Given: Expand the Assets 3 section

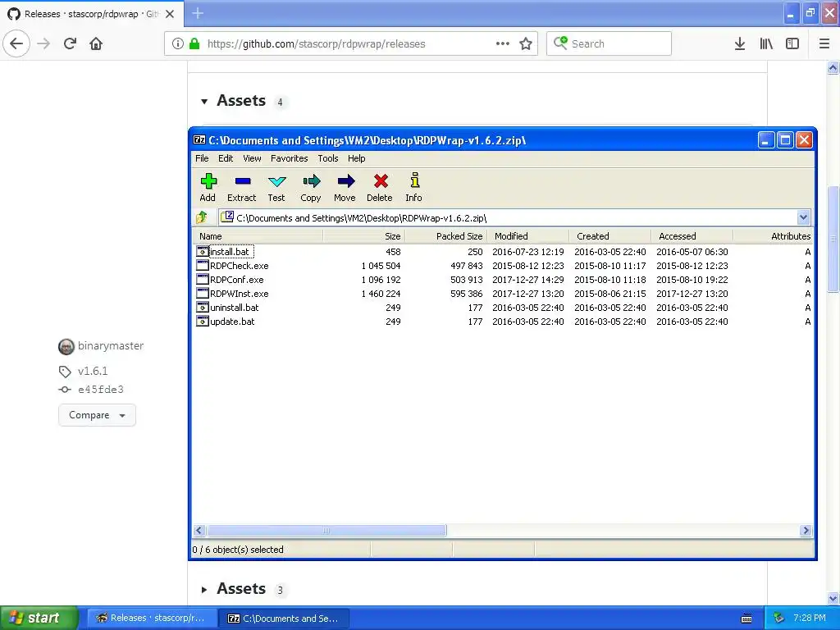Looking at the screenshot, I should click(204, 589).
